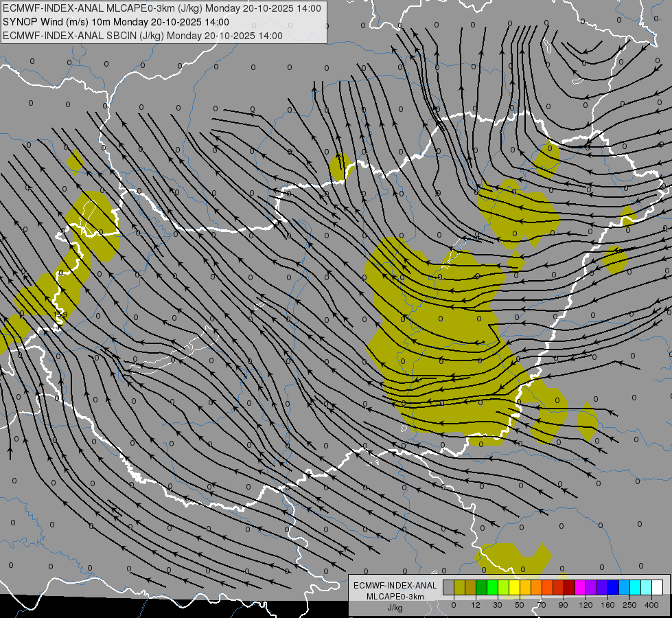The image size is (672, 618).
Task: Click the legend tick value 120
Action: coord(586,605)
